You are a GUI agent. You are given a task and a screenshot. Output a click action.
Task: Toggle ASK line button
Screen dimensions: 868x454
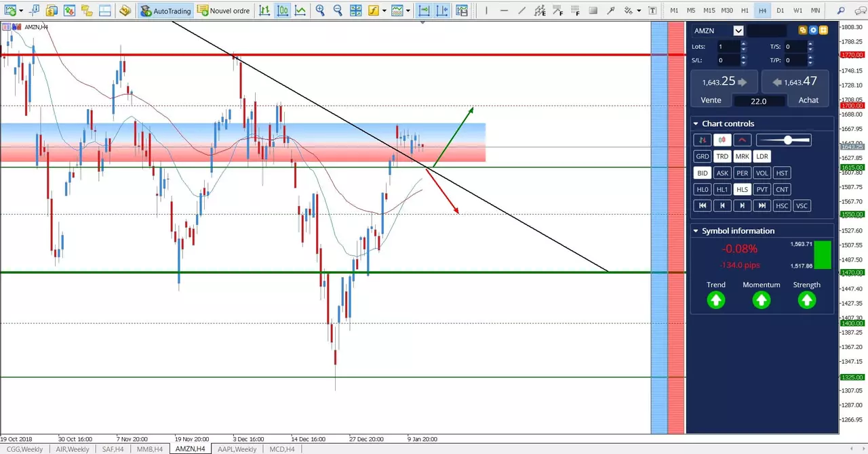click(722, 173)
